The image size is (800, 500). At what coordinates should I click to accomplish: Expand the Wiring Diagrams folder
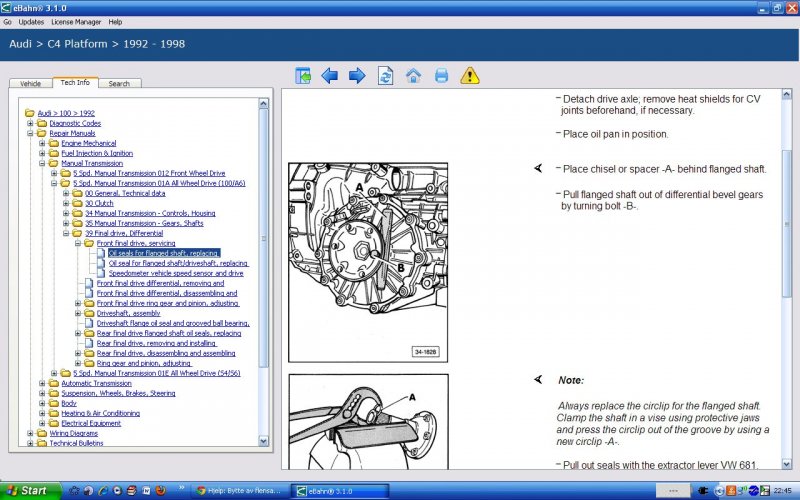click(x=30, y=433)
